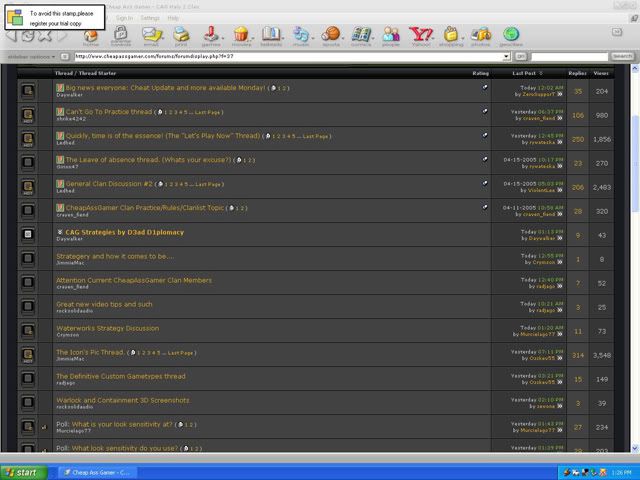Click the print printer icon
This screenshot has width=640, height=480.
coord(181,34)
